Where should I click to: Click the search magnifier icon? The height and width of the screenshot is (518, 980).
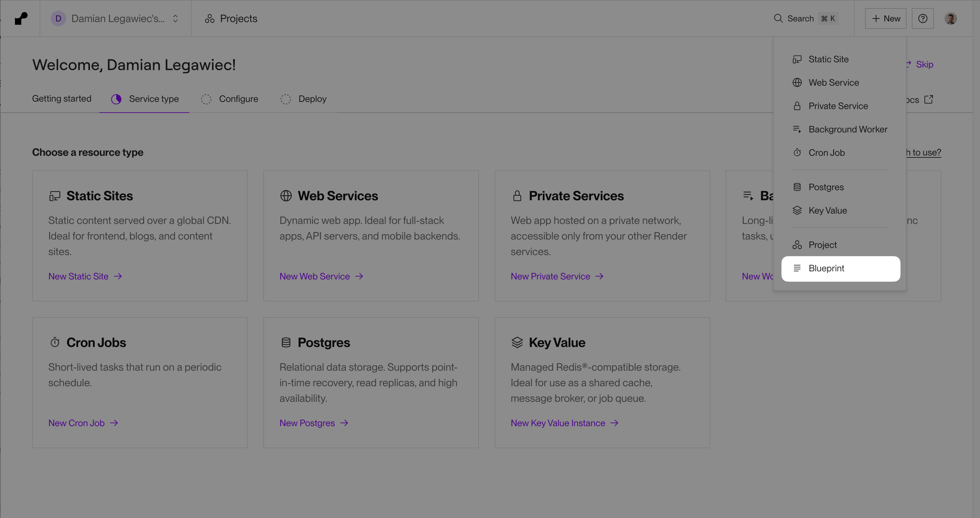click(x=778, y=18)
